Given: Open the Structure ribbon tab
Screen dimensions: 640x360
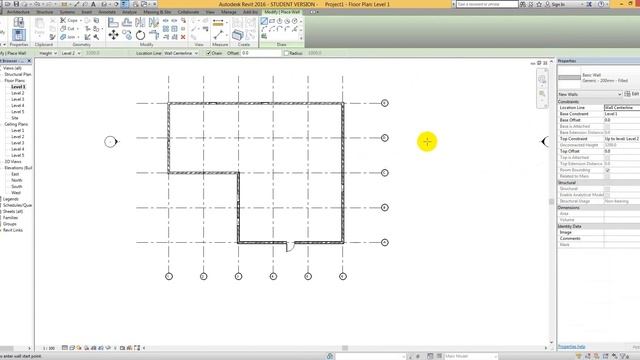Looking at the screenshot, I should tap(45, 12).
